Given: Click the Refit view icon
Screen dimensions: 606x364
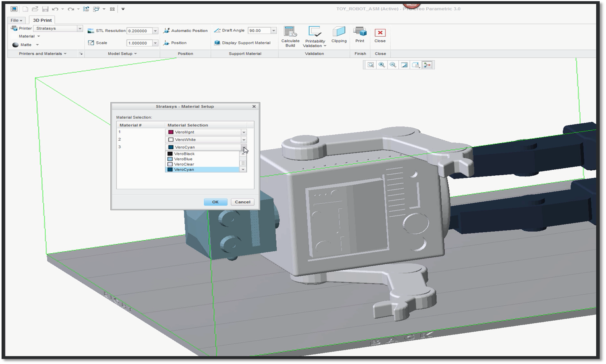Looking at the screenshot, I should (x=370, y=65).
